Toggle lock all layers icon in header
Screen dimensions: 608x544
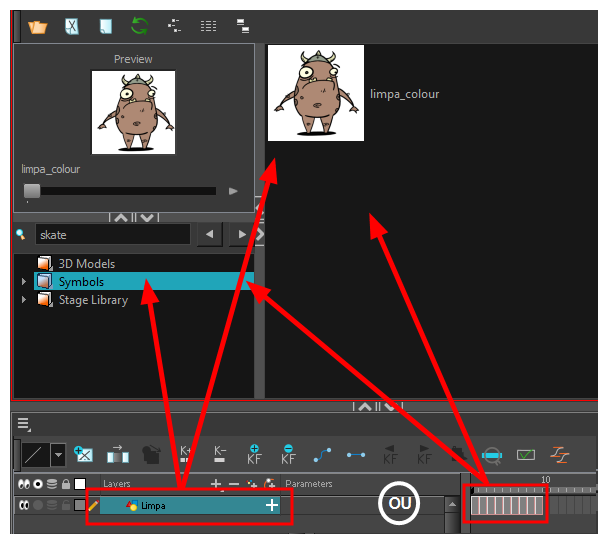[66, 484]
